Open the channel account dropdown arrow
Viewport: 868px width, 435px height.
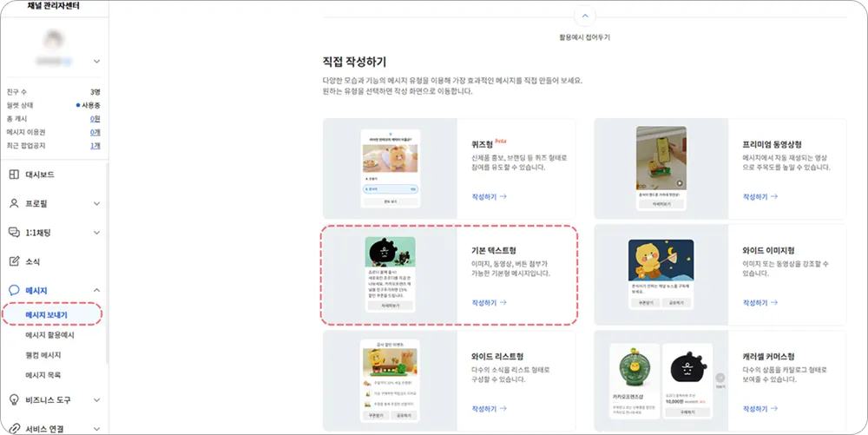click(97, 62)
